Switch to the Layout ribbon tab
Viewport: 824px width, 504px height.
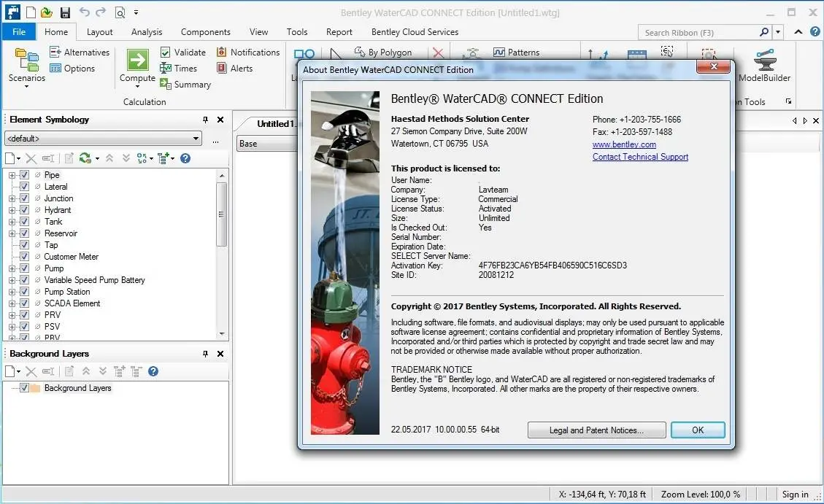coord(99,32)
